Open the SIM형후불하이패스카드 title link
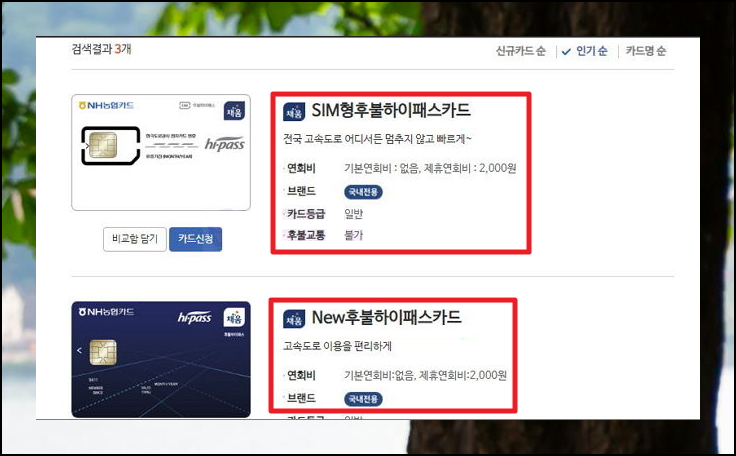Screen dimensions: 736x456 (x=391, y=110)
